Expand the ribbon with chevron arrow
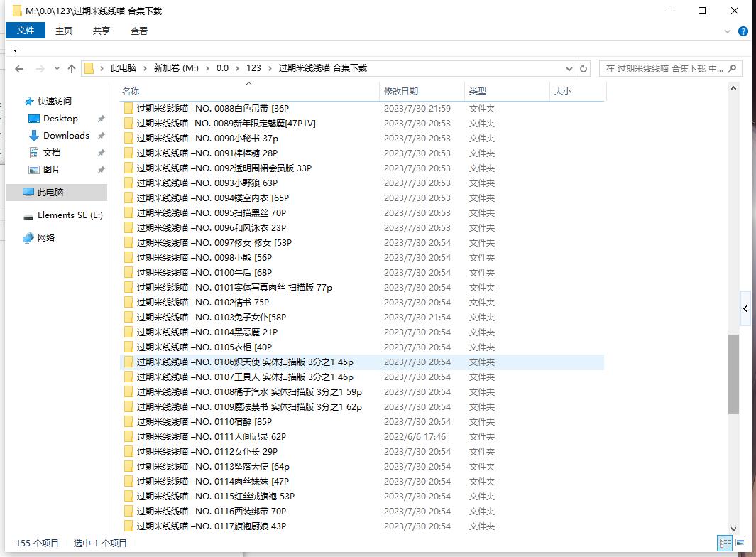 click(728, 31)
